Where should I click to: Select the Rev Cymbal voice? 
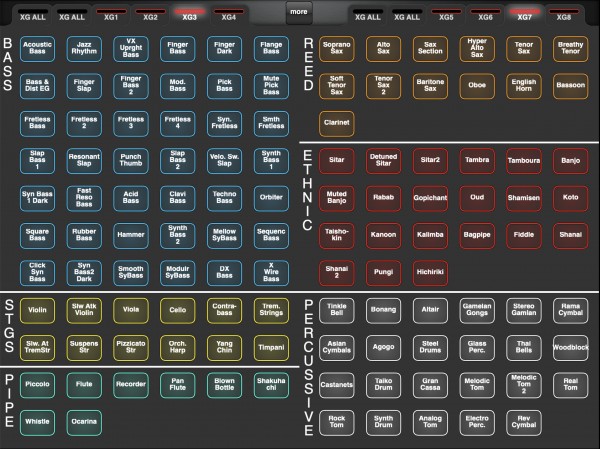click(x=524, y=422)
